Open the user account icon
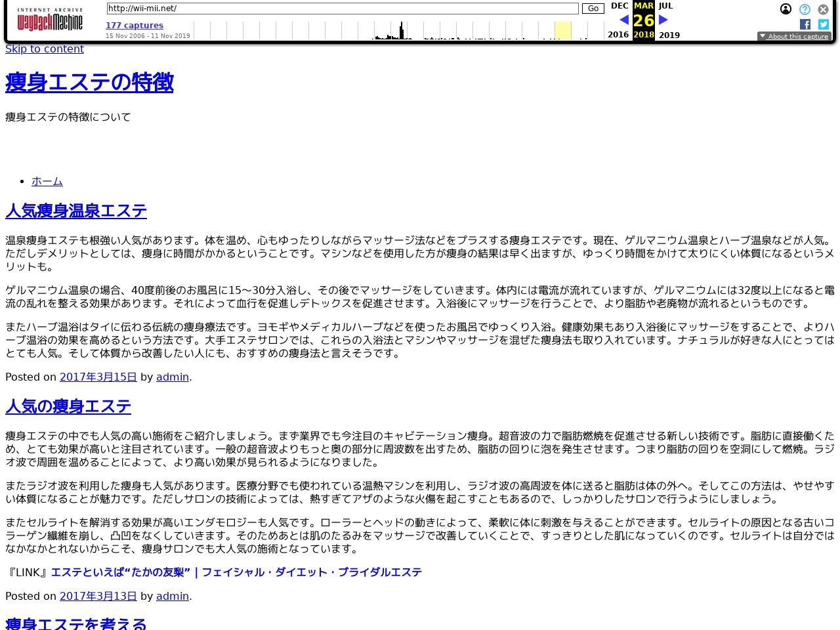The width and height of the screenshot is (840, 630). tap(786, 9)
